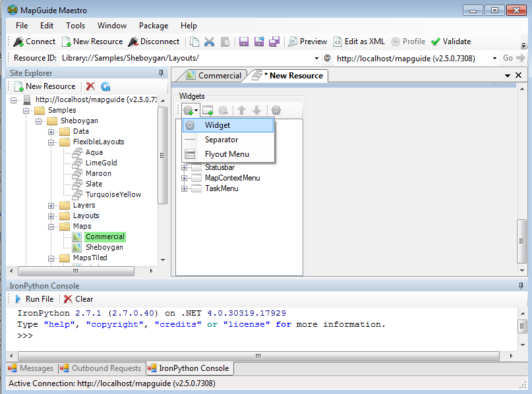Click the Save floppy disk icon
This screenshot has height=394, width=532.
click(x=244, y=42)
